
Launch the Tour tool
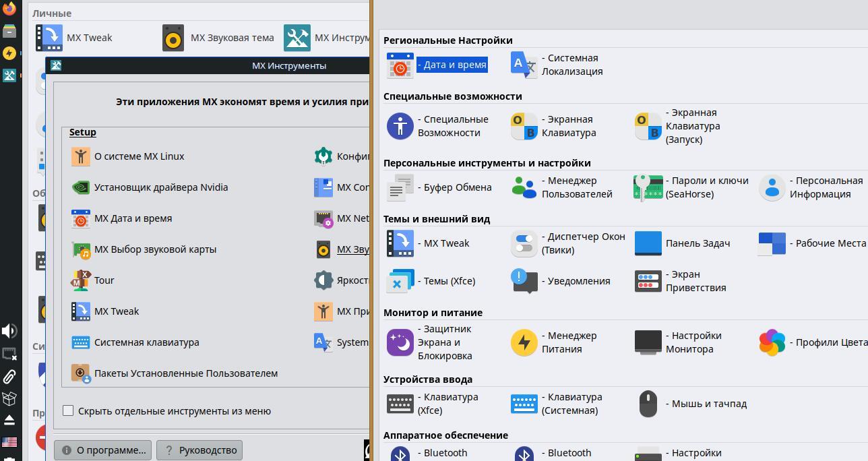coord(92,280)
